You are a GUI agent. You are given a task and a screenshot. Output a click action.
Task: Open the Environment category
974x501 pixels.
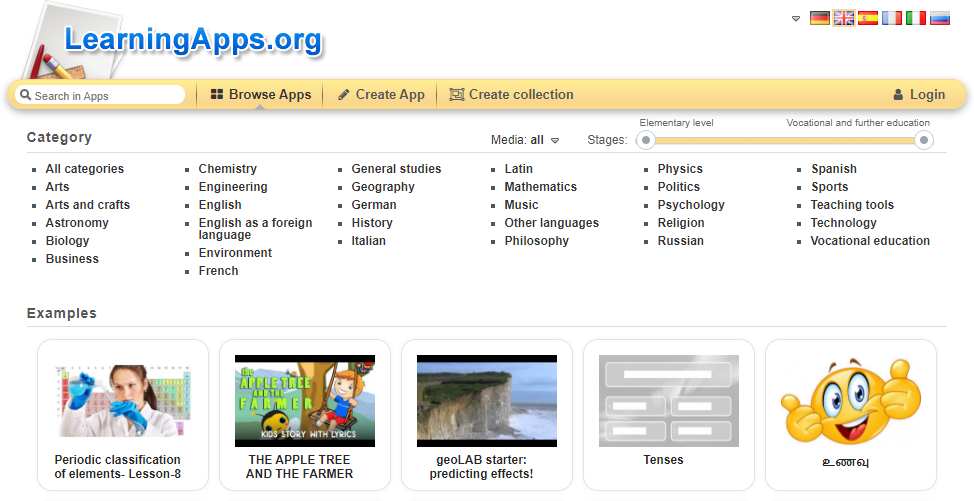pos(235,253)
